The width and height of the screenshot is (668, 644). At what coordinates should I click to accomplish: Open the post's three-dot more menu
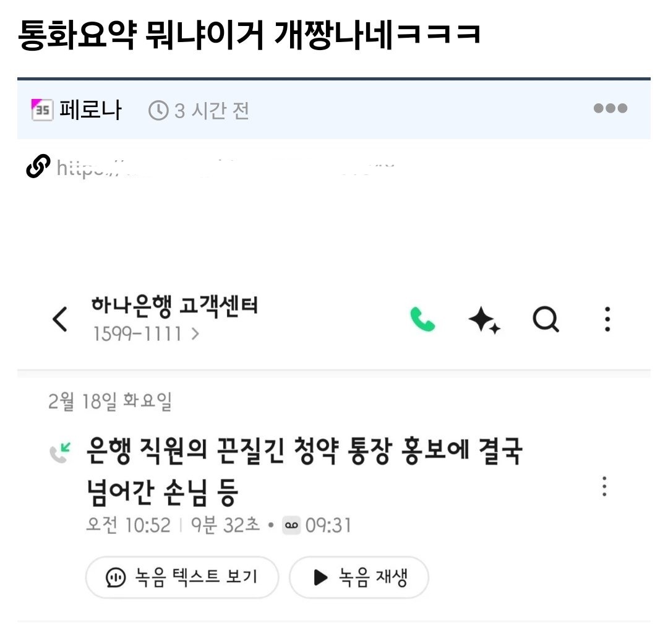[610, 108]
